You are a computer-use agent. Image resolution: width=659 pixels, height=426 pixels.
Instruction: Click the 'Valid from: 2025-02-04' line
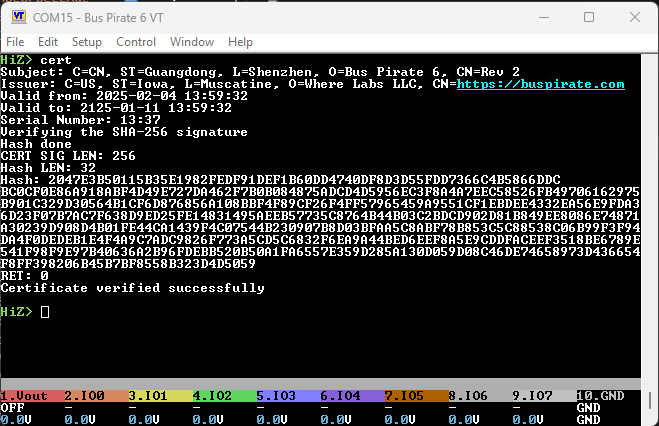coord(124,96)
